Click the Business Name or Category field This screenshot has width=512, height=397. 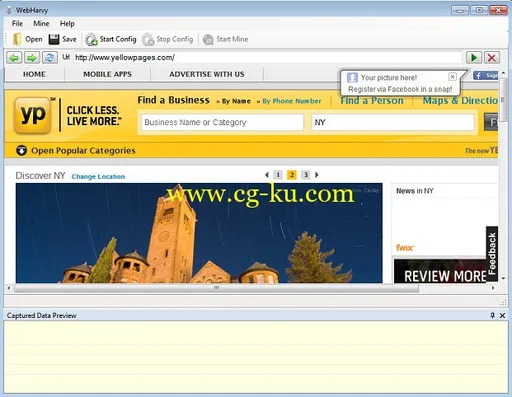coord(222,122)
